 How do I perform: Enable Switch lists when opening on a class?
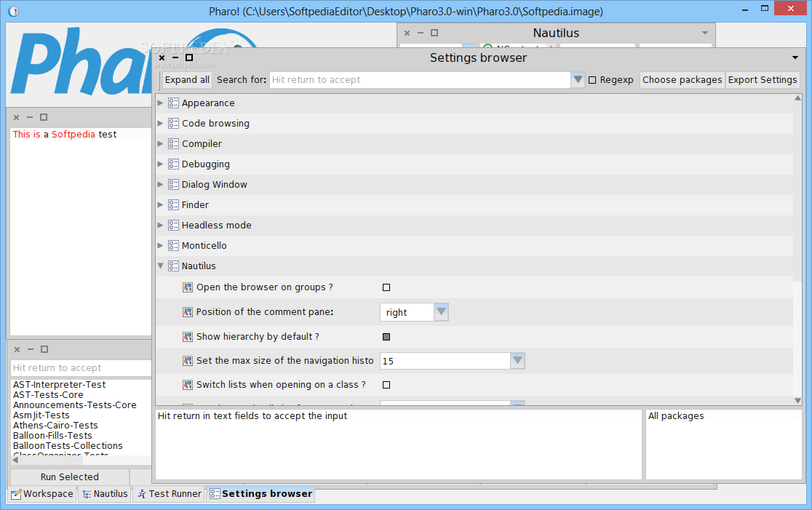pyautogui.click(x=386, y=385)
